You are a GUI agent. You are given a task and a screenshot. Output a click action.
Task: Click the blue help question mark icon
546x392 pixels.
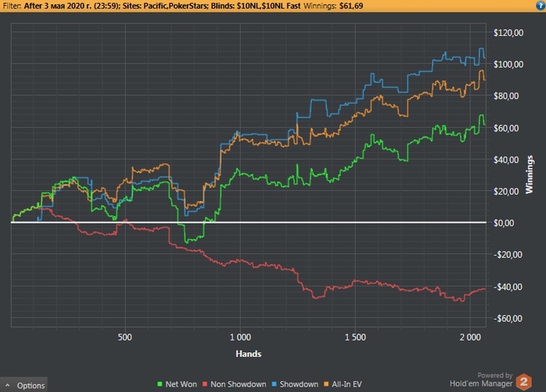[541, 5]
